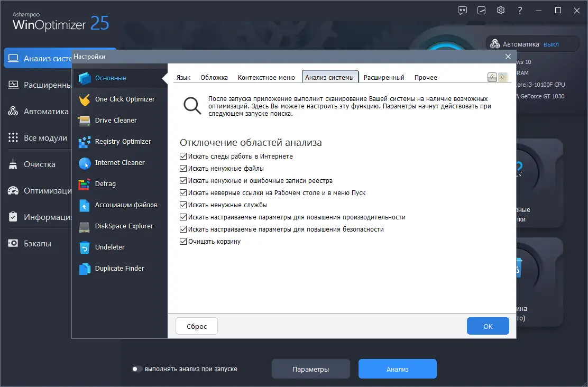The image size is (588, 387).
Task: Start scan with the Анализ button
Action: 398,369
